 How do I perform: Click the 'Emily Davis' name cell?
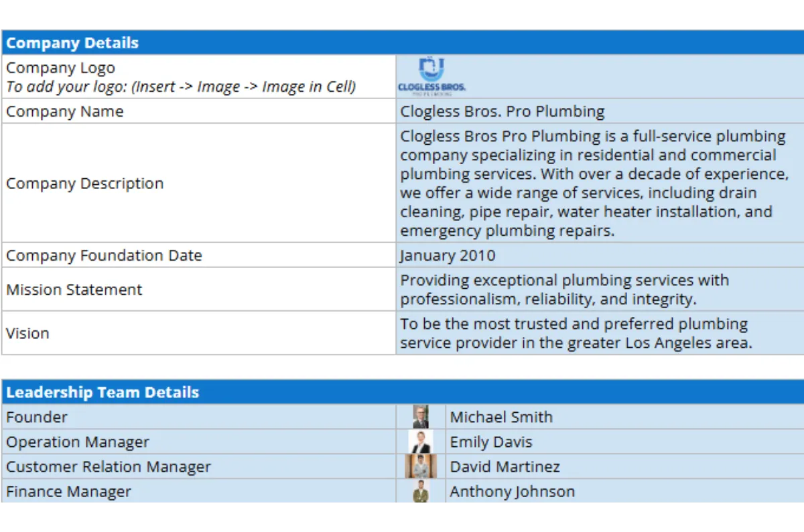623,442
